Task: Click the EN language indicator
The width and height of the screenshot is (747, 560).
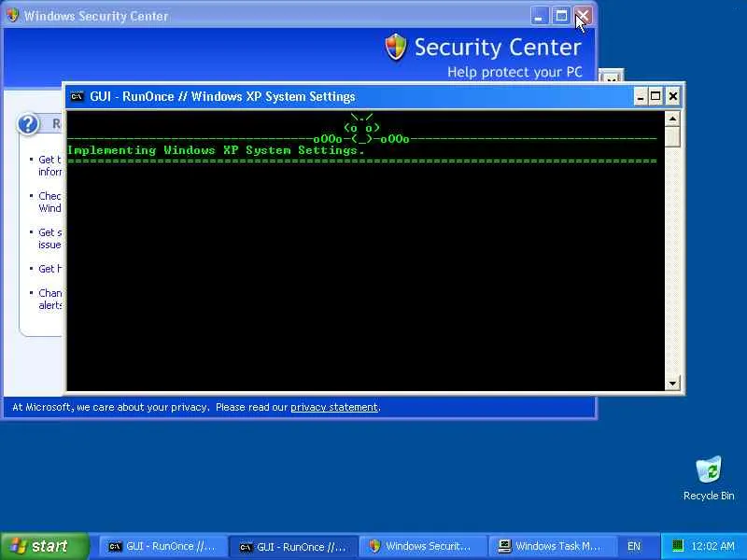Action: tap(634, 547)
